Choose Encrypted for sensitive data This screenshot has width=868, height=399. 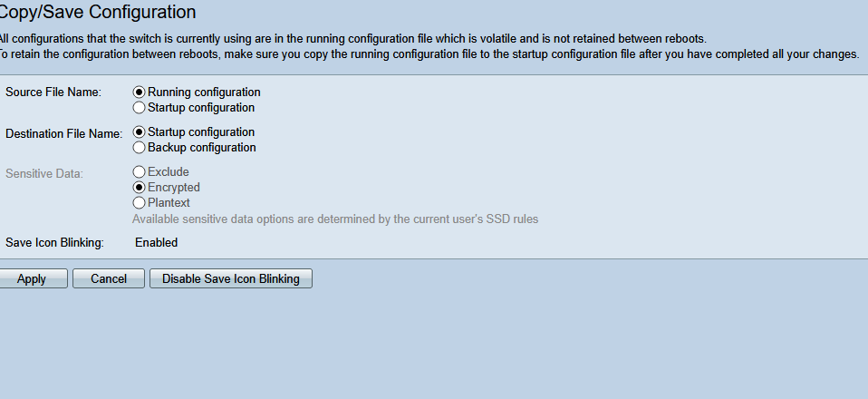click(140, 187)
